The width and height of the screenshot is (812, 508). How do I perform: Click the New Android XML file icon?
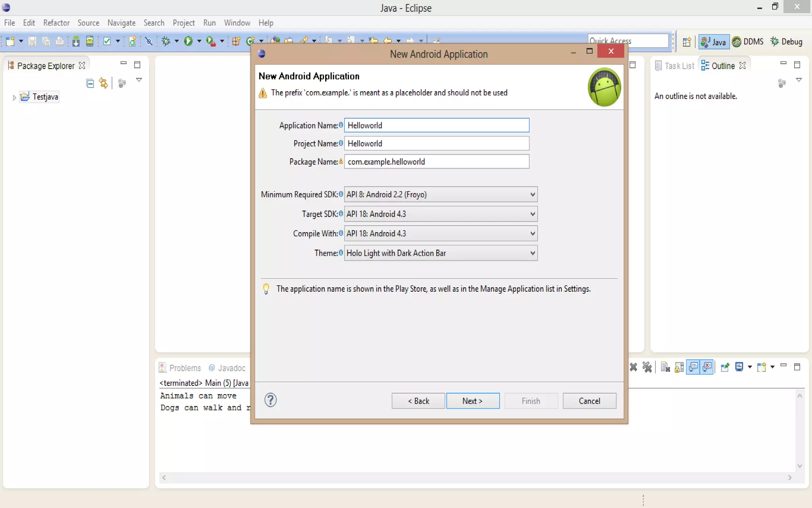point(132,41)
